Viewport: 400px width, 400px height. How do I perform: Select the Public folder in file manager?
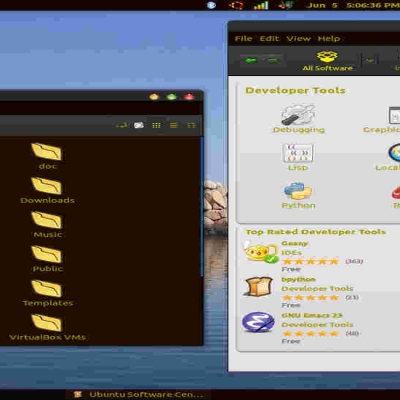click(x=47, y=259)
